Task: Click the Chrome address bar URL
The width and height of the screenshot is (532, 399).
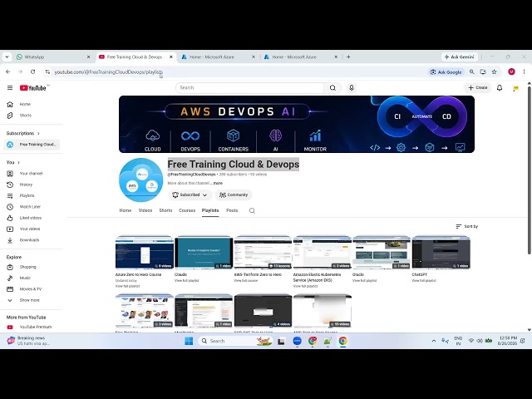Action: pos(109,72)
